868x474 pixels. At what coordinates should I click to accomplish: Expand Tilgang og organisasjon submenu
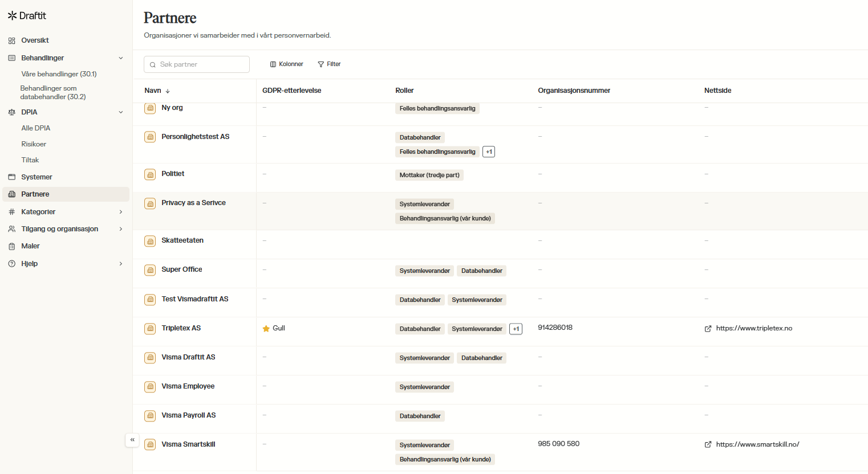click(x=120, y=229)
